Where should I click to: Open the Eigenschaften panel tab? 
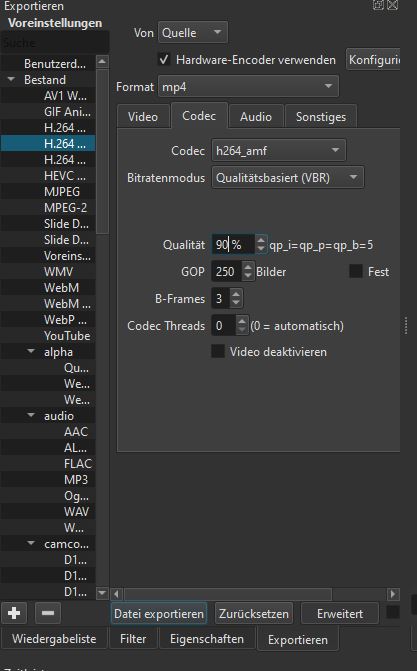(x=207, y=639)
